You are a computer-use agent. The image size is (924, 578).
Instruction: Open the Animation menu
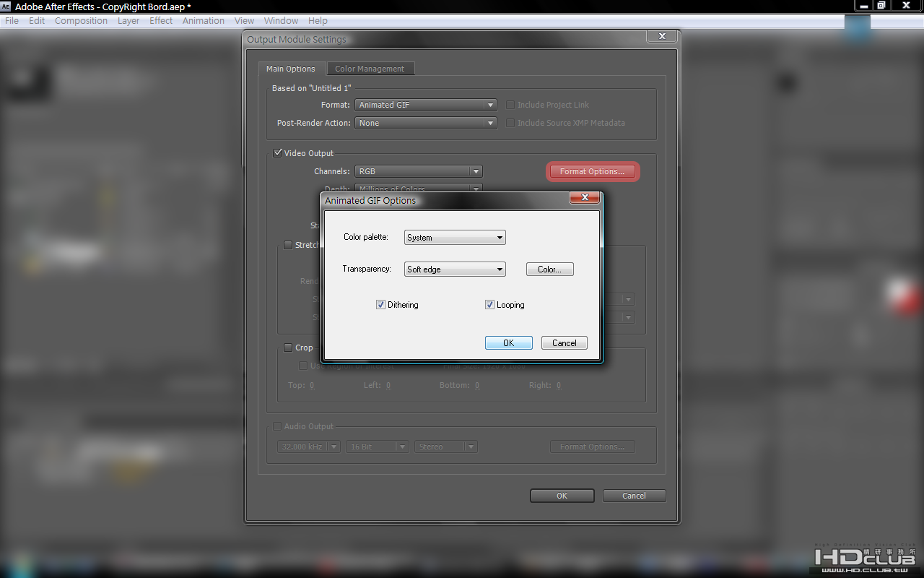point(204,20)
